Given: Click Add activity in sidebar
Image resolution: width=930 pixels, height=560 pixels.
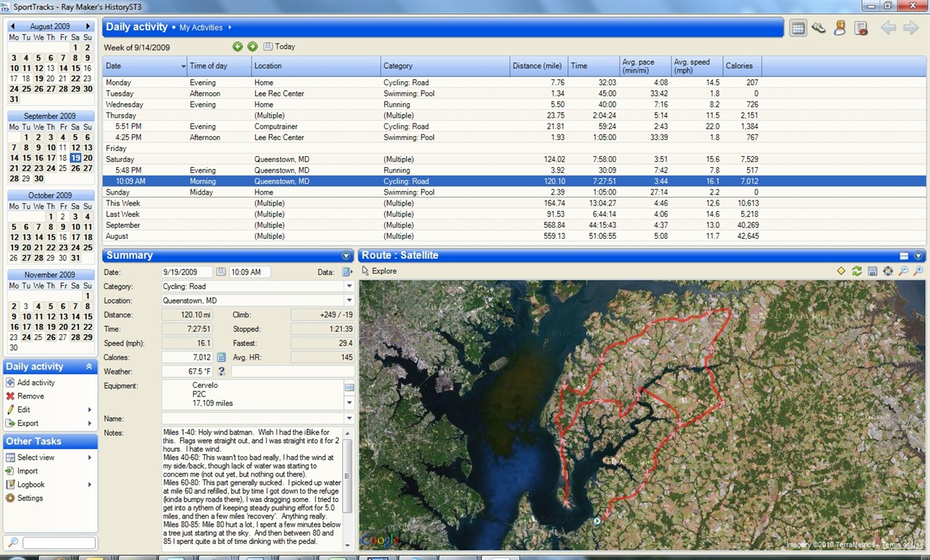Looking at the screenshot, I should (36, 383).
